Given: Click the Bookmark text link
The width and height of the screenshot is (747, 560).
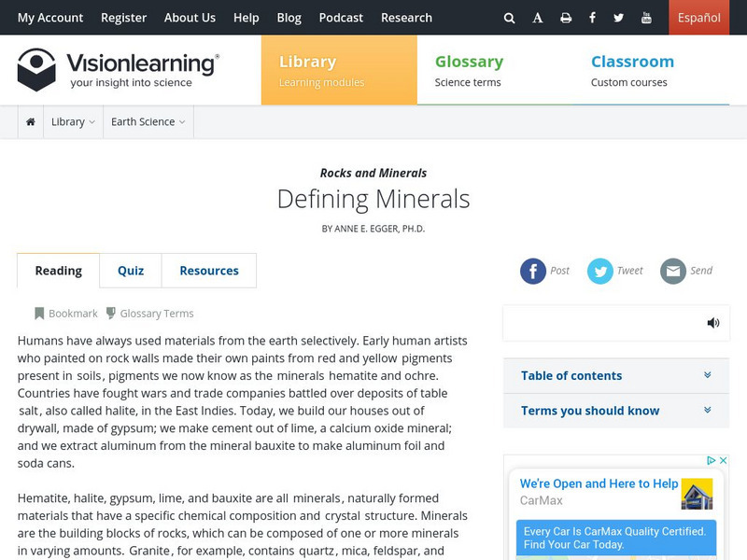Looking at the screenshot, I should (x=73, y=314).
